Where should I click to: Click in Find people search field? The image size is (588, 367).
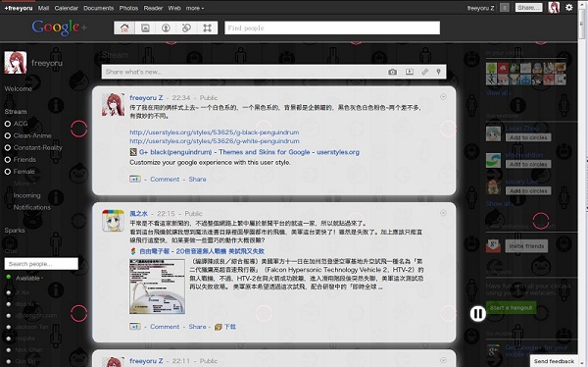click(x=332, y=27)
